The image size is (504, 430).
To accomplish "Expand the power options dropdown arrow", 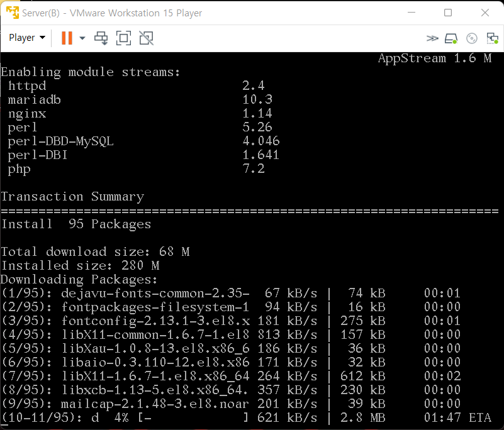I will tap(82, 38).
